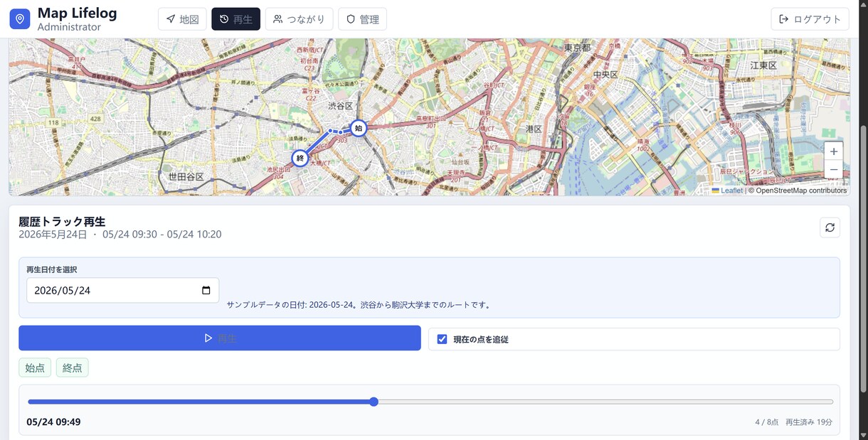This screenshot has height=440, width=868.
Task: Click the サンプルデータの日付 note text
Action: (x=359, y=305)
